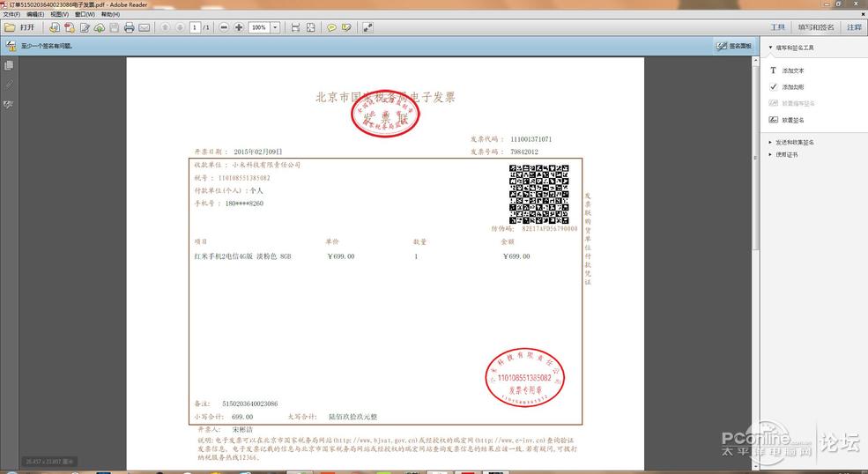Go to previous page arrow

coord(165,27)
